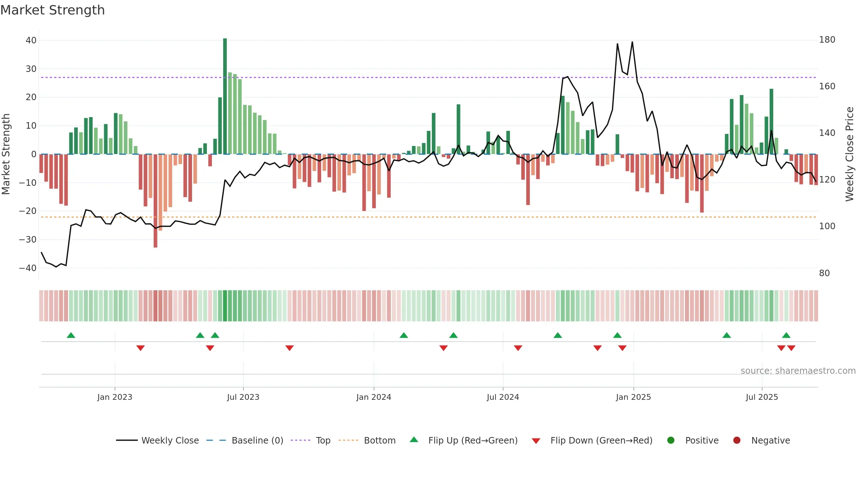Select the green flip-up triangle nearest Jul 2025
This screenshot has width=868, height=488.
pos(786,335)
